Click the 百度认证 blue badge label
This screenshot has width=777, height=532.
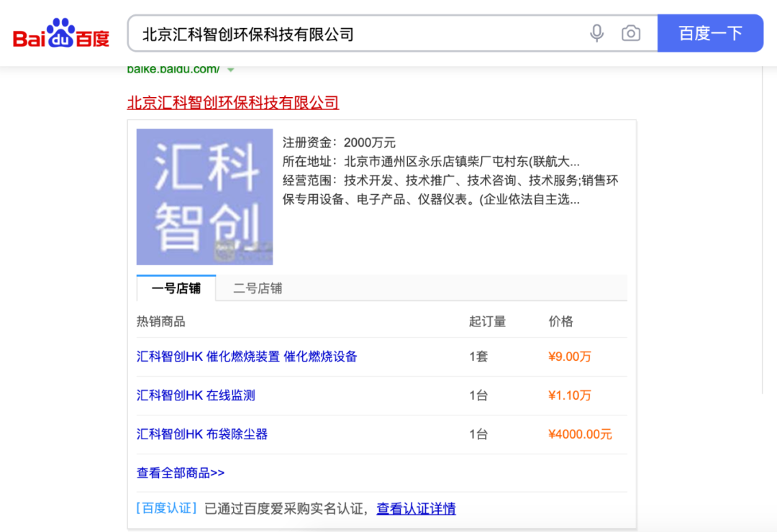(x=166, y=508)
